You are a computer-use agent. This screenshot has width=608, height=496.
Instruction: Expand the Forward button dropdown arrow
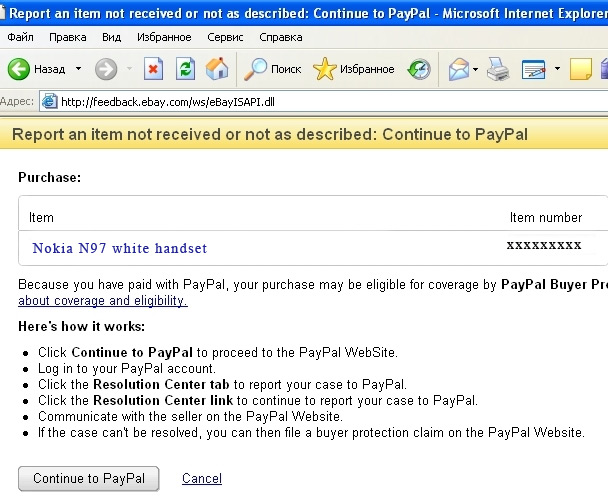(x=127, y=69)
